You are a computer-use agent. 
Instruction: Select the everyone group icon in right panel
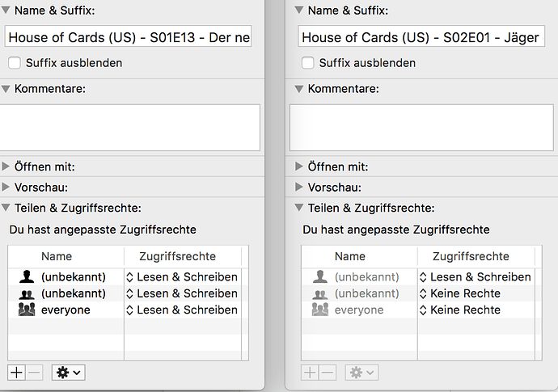(x=320, y=310)
